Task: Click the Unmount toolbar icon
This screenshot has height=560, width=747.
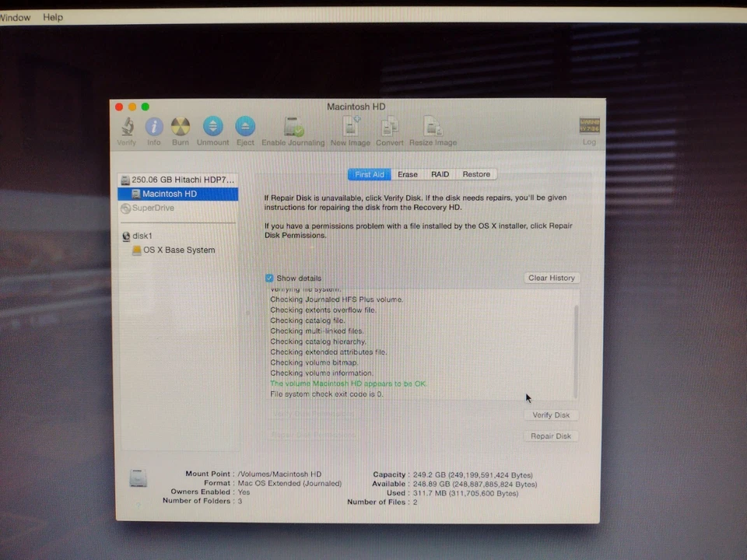Action: 212,128
